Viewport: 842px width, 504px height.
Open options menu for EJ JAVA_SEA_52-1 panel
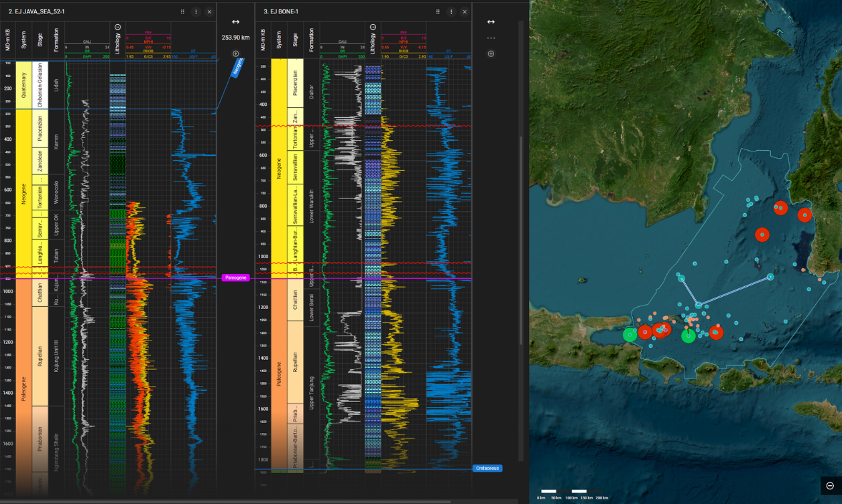196,12
